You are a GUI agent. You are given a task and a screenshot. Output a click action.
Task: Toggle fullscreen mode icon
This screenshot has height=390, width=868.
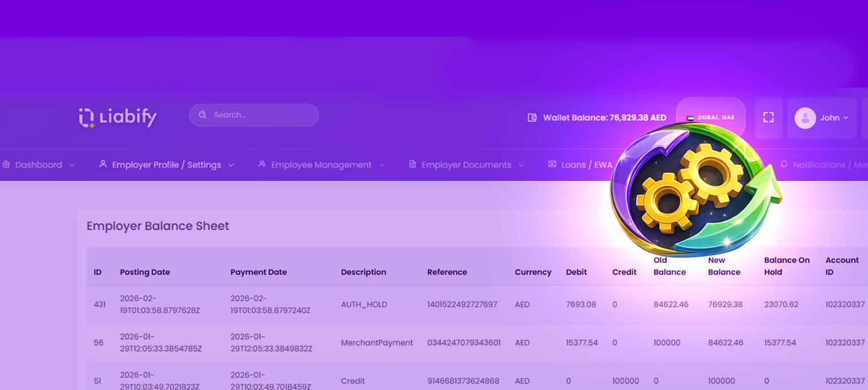[768, 118]
